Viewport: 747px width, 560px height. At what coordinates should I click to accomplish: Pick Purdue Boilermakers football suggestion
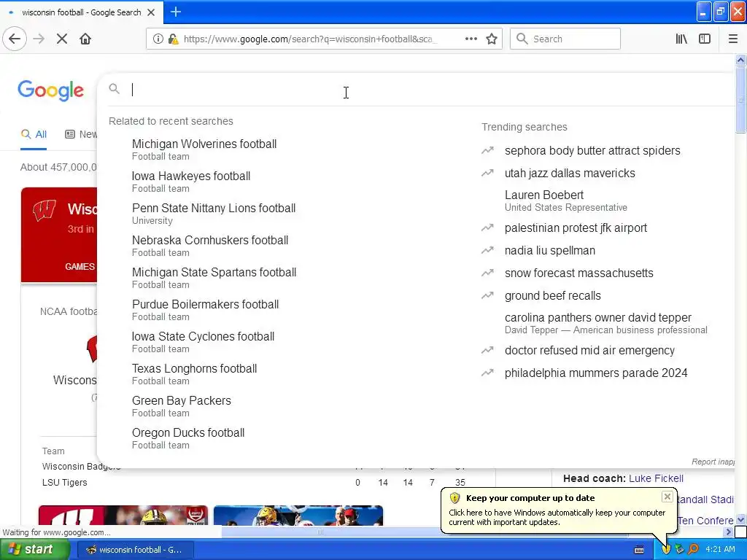205,309
